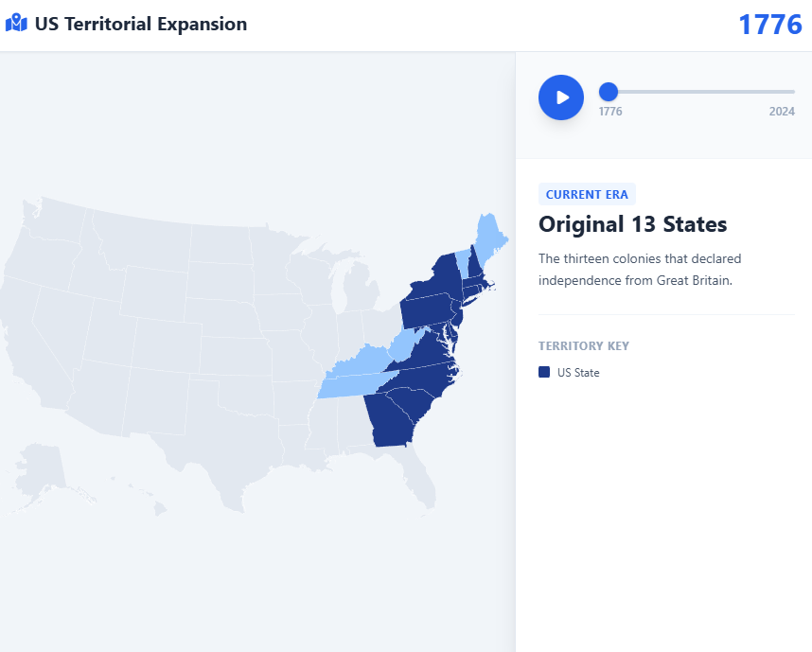Click the US State legend color swatch

[544, 372]
